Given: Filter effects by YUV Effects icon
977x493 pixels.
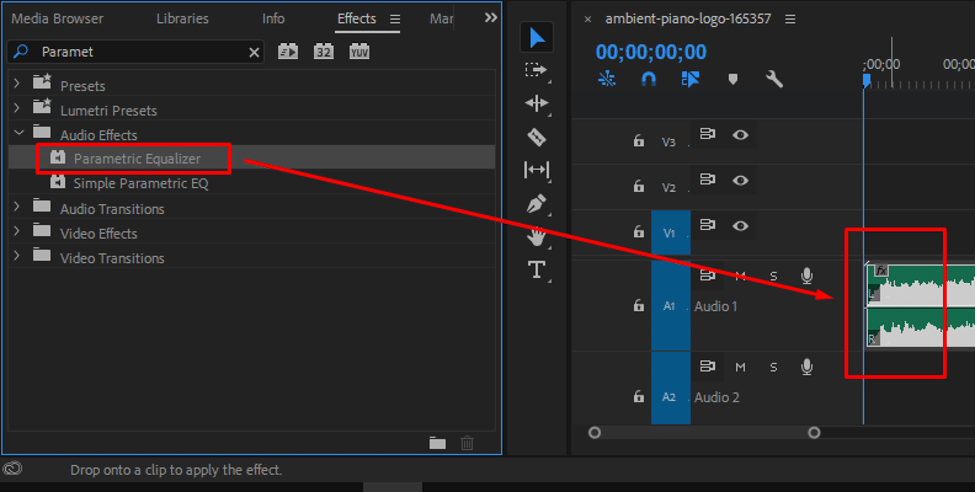Looking at the screenshot, I should (x=360, y=52).
